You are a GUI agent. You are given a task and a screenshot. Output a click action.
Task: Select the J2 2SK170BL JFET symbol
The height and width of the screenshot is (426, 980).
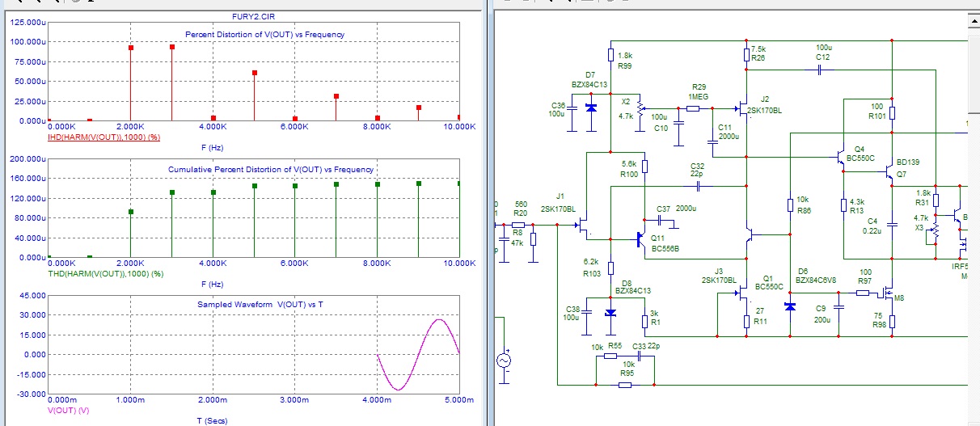[742, 108]
